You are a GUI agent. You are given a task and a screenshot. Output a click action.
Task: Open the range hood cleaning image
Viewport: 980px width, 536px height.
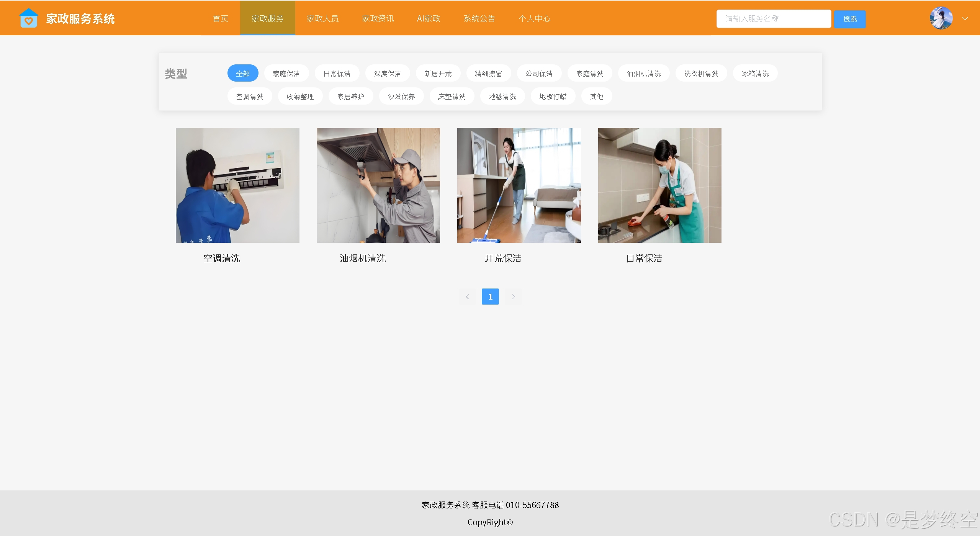(x=378, y=185)
